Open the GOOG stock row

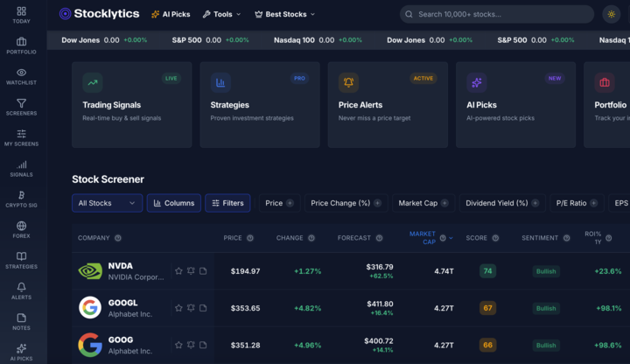coord(351,345)
